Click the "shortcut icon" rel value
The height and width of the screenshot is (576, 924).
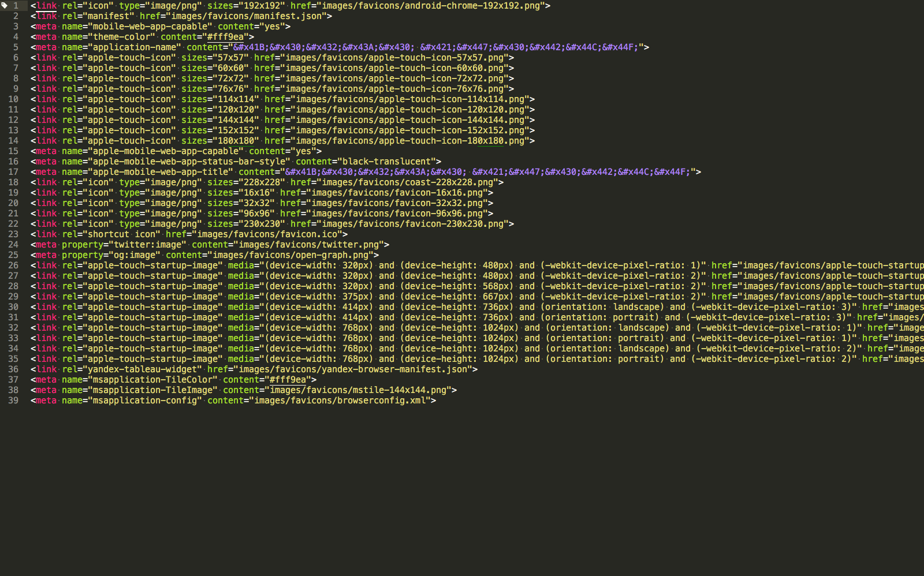point(122,234)
